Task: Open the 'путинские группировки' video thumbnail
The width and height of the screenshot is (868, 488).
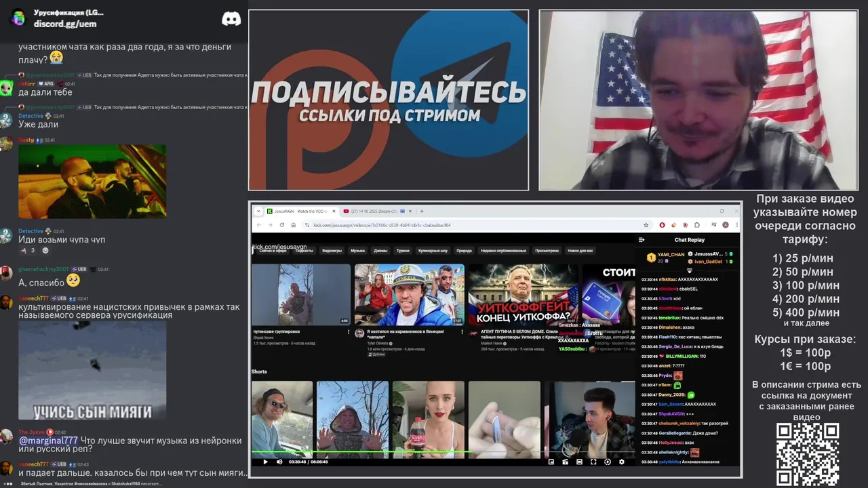Action: [301, 295]
